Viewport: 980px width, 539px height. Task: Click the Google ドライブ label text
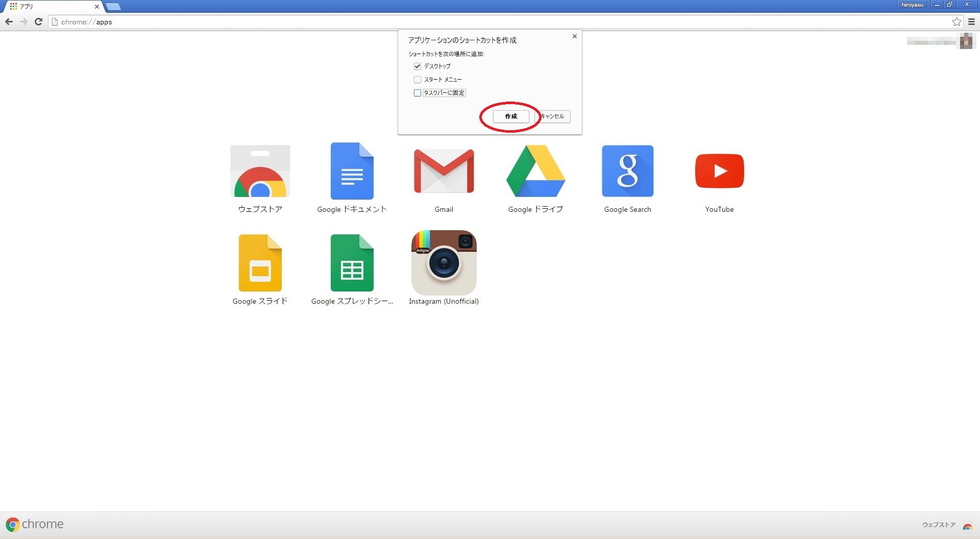pos(536,209)
